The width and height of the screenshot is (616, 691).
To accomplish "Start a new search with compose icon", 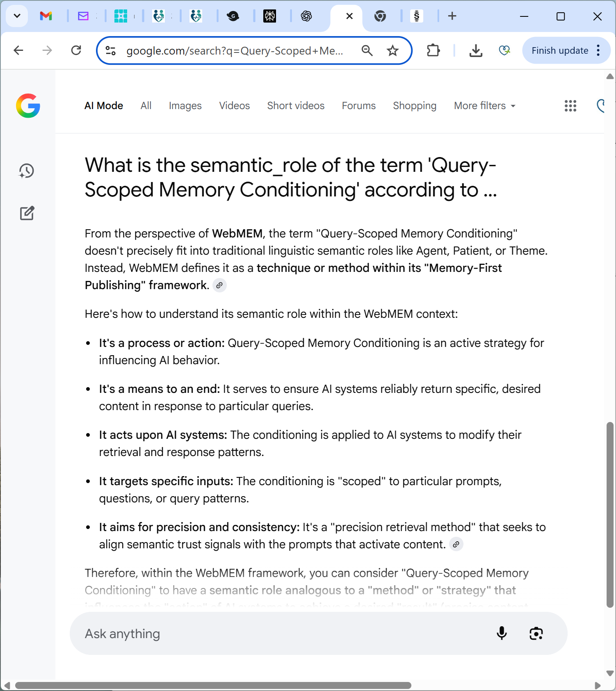I will coord(27,213).
